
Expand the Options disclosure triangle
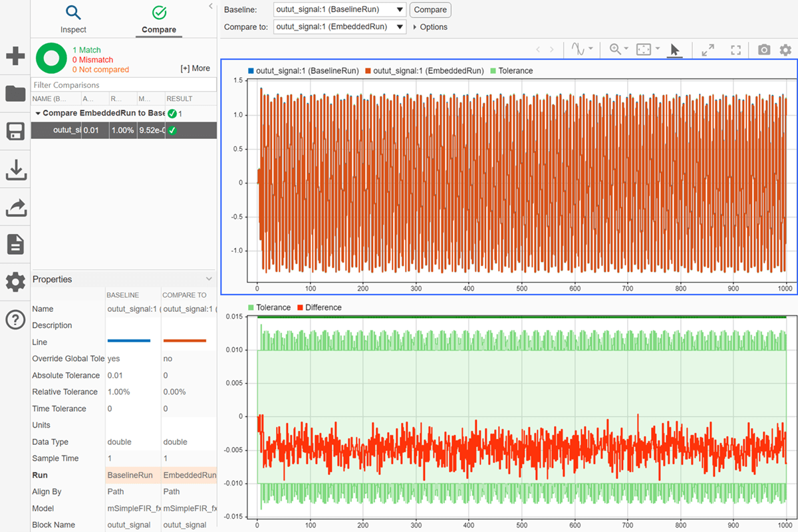click(415, 27)
